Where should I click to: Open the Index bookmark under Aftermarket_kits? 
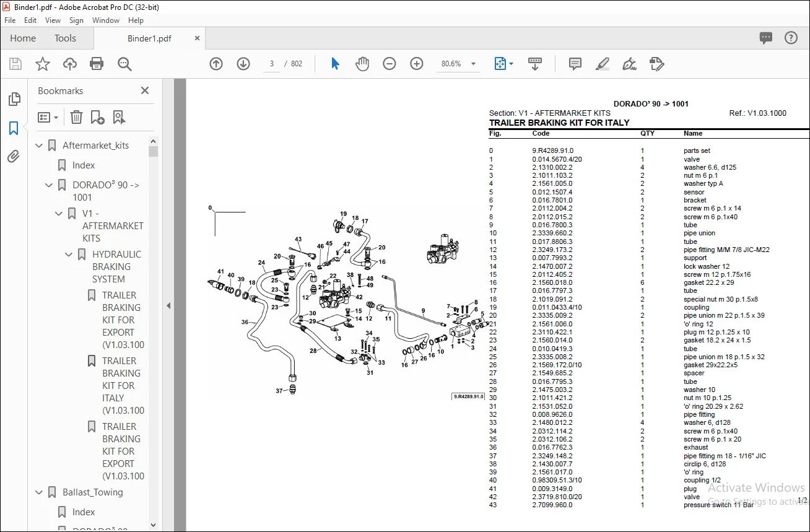tap(84, 165)
